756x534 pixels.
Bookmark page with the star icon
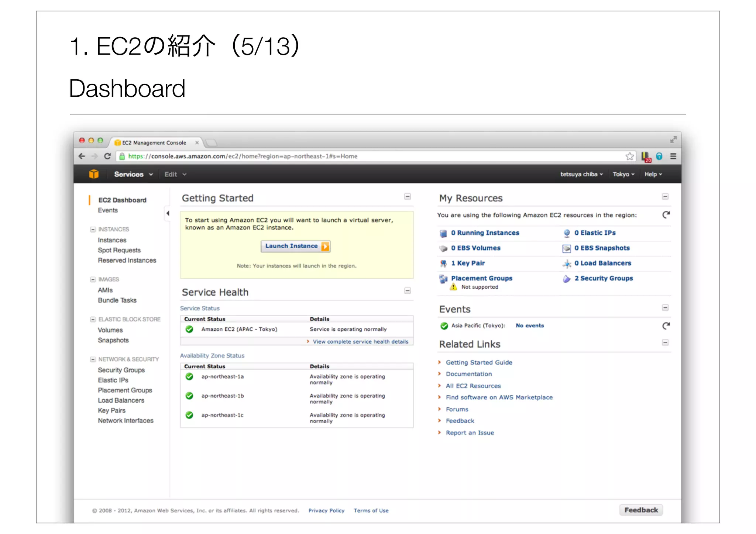click(630, 156)
